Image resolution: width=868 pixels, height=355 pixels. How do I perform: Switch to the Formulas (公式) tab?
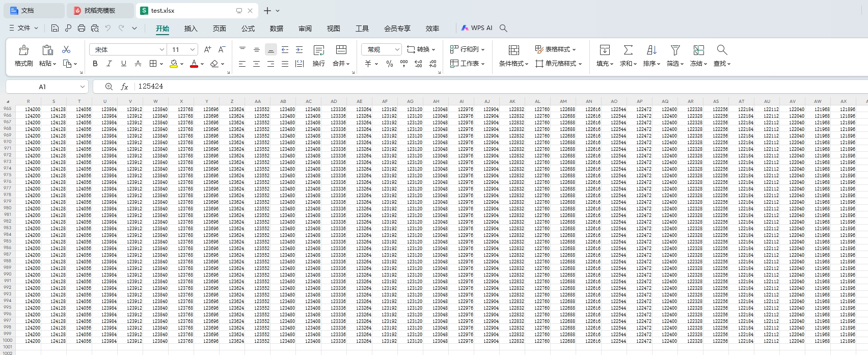click(x=248, y=29)
